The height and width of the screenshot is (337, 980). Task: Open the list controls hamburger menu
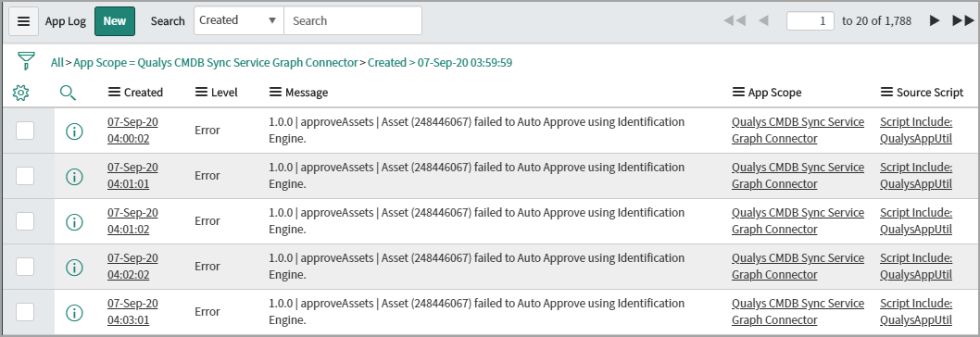pos(24,21)
